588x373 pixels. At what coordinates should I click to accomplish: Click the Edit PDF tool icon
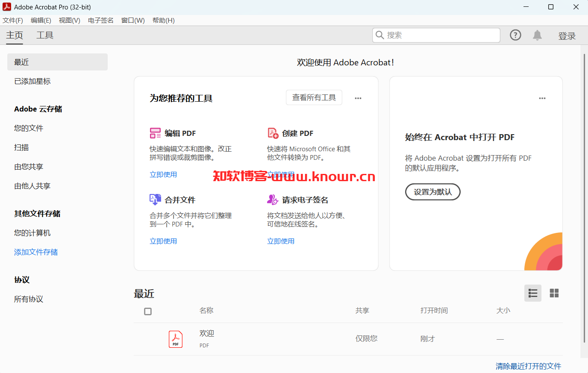(155, 133)
